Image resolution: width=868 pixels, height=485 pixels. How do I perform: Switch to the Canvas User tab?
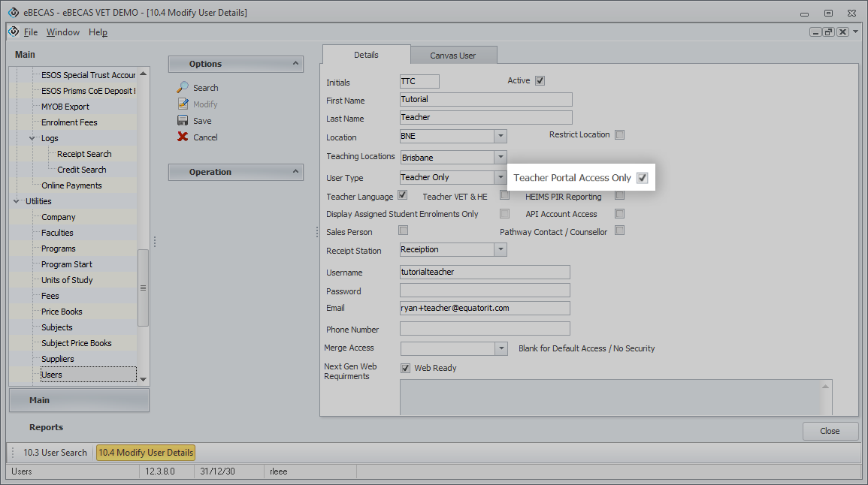click(453, 56)
